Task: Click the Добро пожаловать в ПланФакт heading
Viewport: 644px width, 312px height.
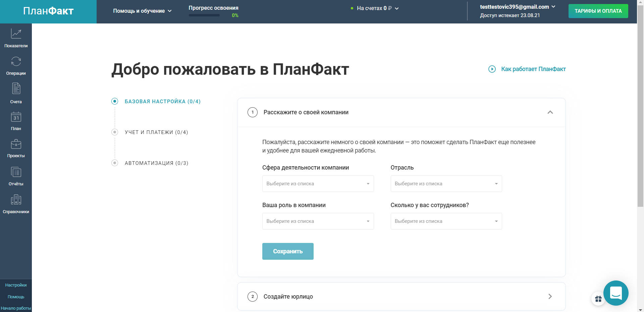Action: [x=230, y=69]
